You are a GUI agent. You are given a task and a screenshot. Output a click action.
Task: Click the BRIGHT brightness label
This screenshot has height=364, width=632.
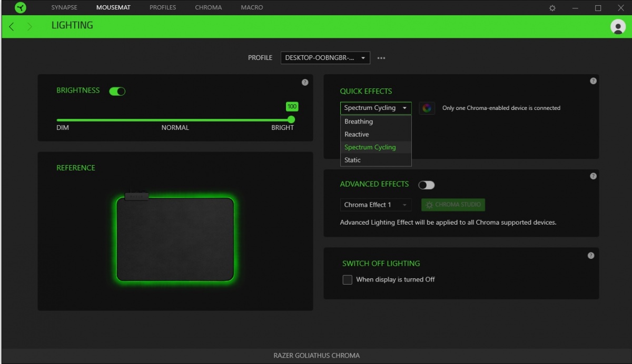click(x=283, y=128)
